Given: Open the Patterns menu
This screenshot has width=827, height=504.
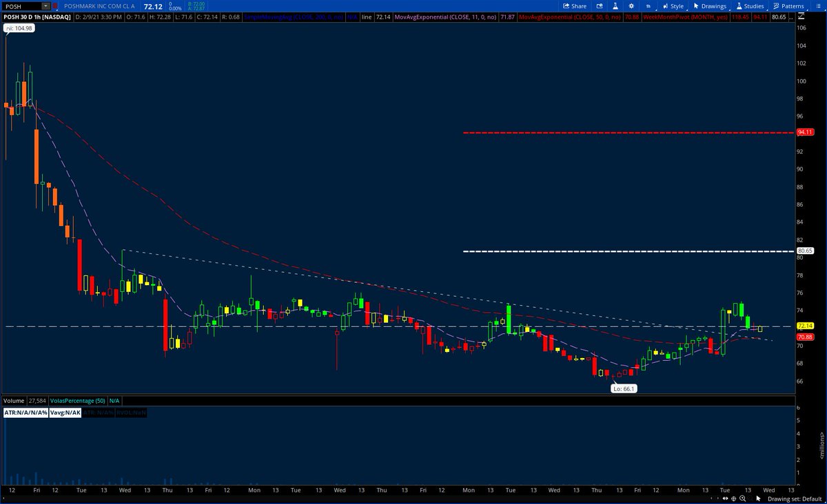Looking at the screenshot, I should point(788,6).
